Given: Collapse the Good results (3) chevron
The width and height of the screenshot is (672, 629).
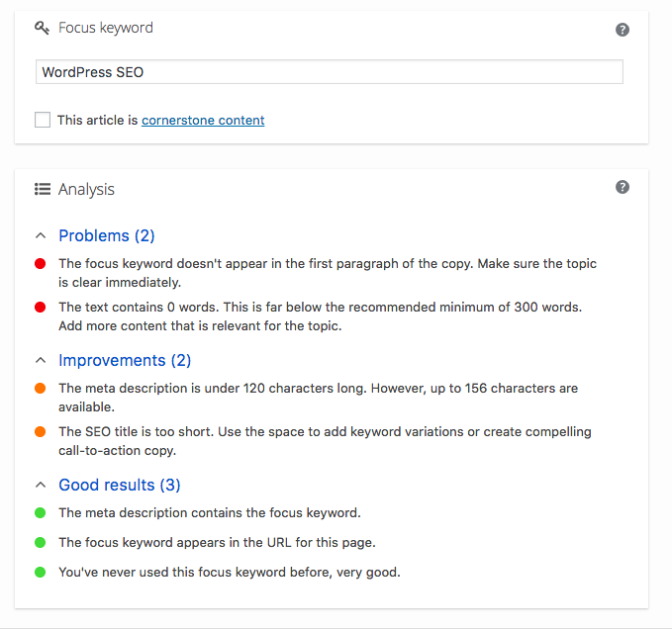Looking at the screenshot, I should (41, 485).
